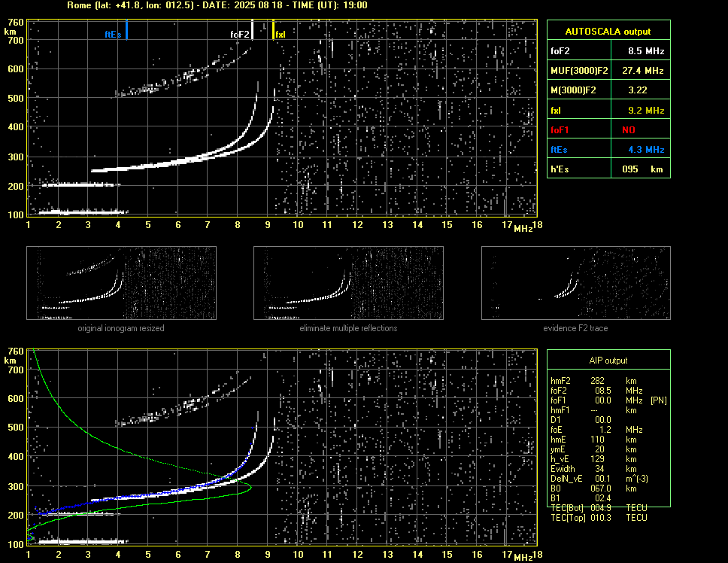
Task: Click the yellow fxI label in table
Action: 556,111
